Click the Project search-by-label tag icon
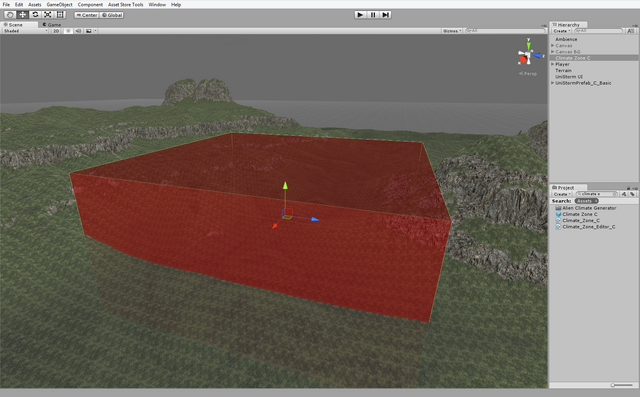The width and height of the screenshot is (640, 397). click(632, 194)
